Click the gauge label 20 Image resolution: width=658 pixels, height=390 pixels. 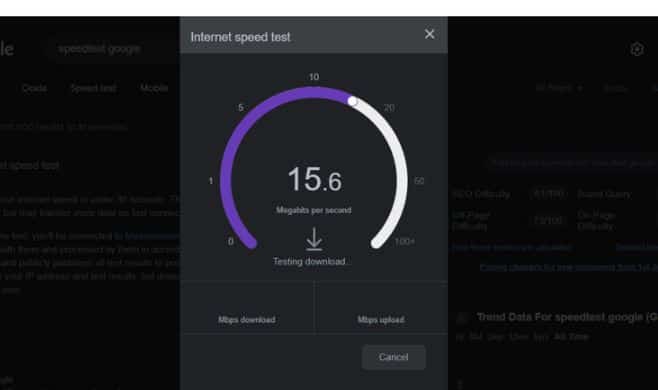389,108
